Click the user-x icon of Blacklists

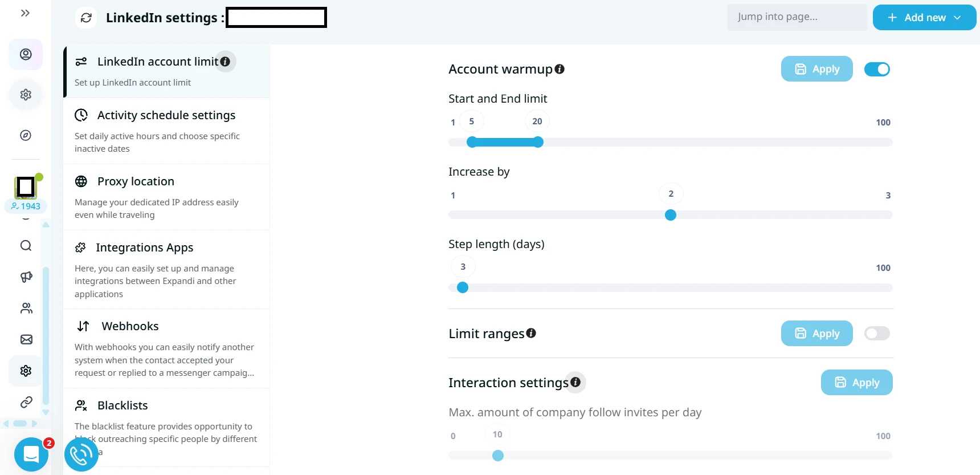[x=81, y=405]
